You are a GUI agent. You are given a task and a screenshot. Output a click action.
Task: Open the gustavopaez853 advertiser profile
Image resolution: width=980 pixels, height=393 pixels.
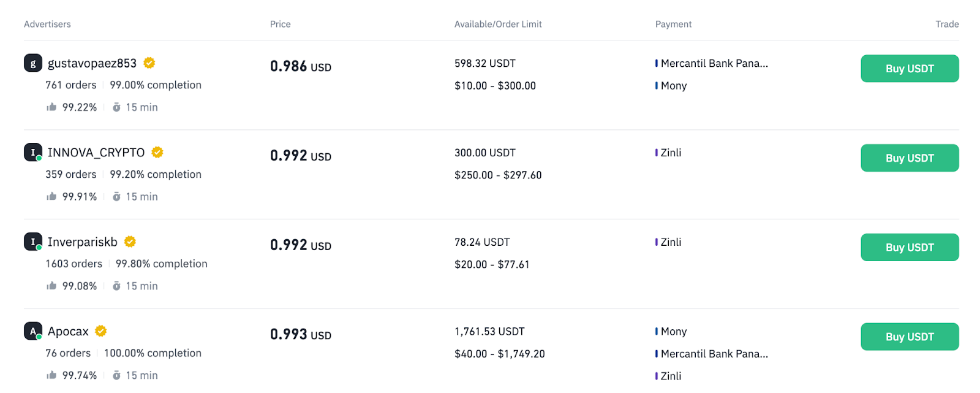(92, 64)
